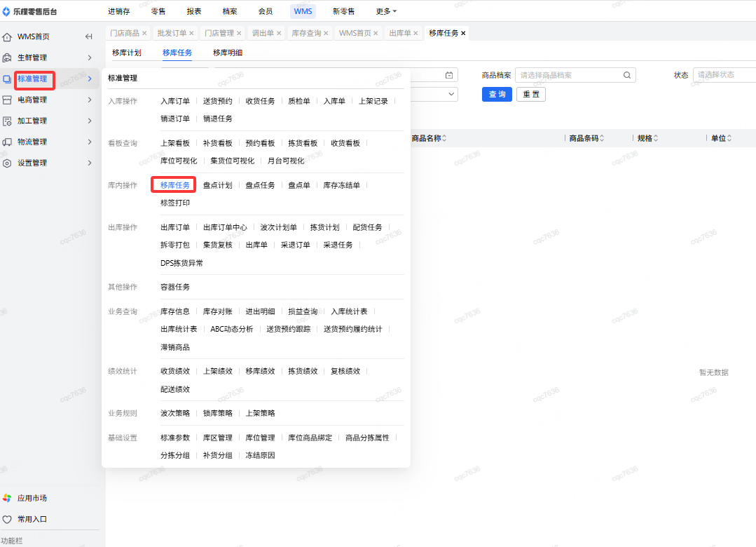
Task: Open DPS拣货异常 menu entry
Action: point(181,263)
